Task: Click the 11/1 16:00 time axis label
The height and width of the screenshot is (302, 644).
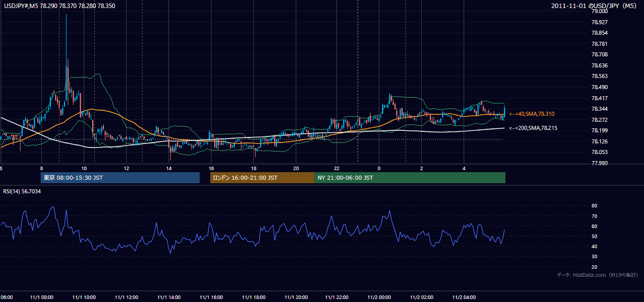Action: point(211,297)
